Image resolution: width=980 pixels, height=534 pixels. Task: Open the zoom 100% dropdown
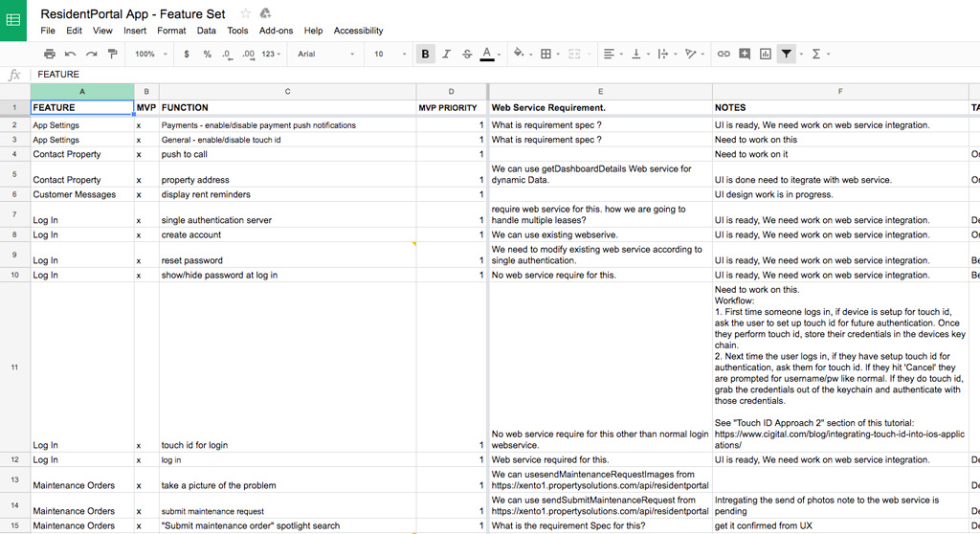click(151, 54)
